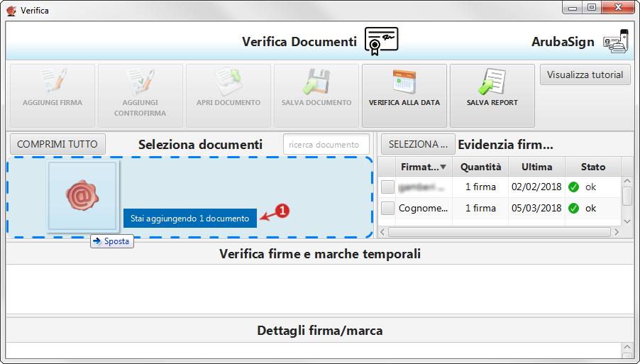Viewport: 640px width, 364px height.
Task: Click the Quantità column header
Action: (x=480, y=167)
